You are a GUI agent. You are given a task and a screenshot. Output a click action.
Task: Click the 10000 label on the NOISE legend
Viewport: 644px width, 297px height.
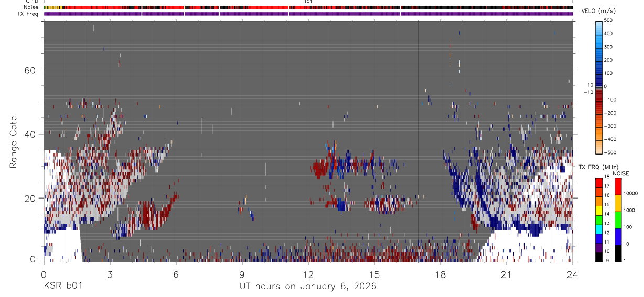click(631, 194)
